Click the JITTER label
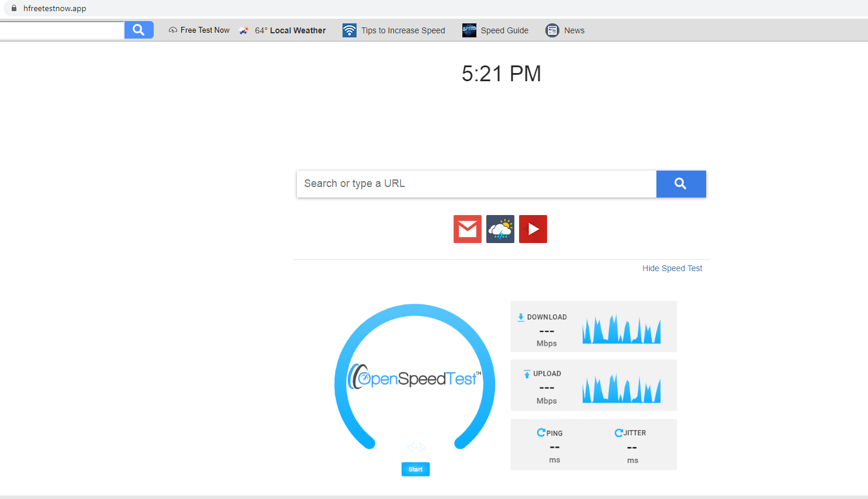 (x=635, y=433)
